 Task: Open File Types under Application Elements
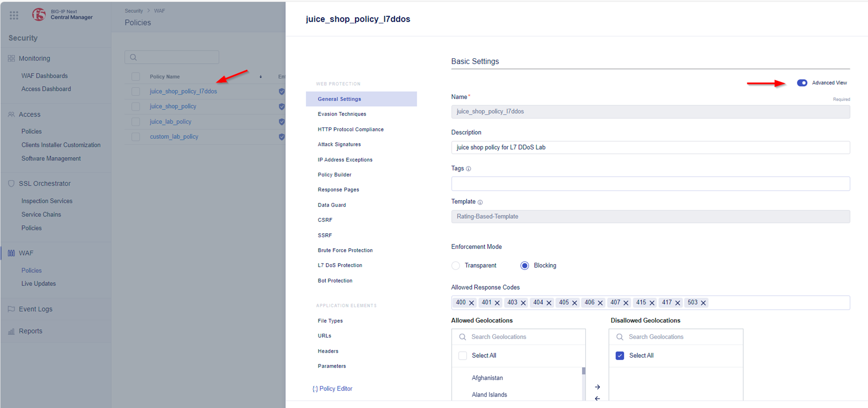coord(330,321)
